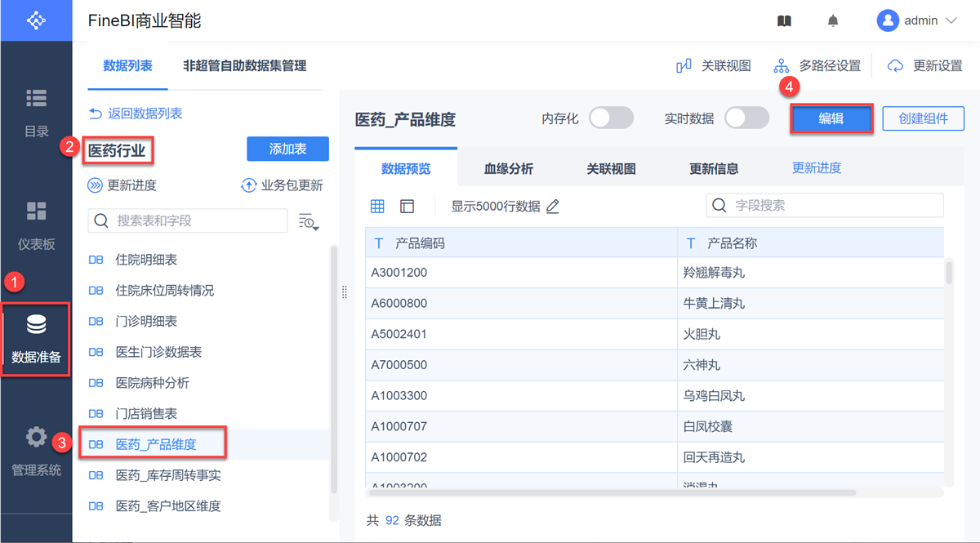This screenshot has height=543, width=980.
Task: Open the 非超管自助数据集管理 tab
Action: point(244,66)
